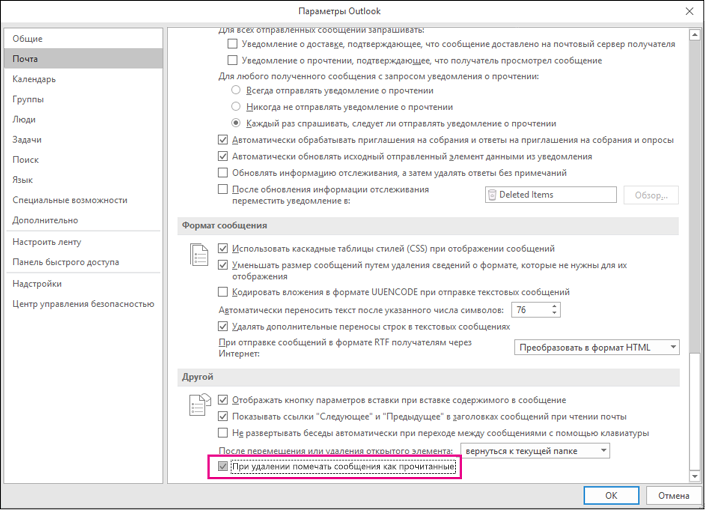Image resolution: width=705 pixels, height=510 pixels.
Task: Click the wrap text character count field 76
Action: pyautogui.click(x=531, y=310)
